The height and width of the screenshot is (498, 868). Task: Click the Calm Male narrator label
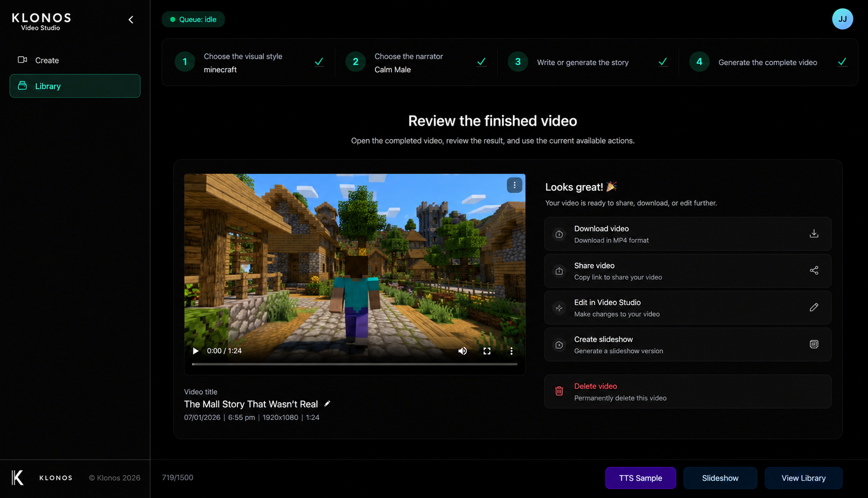(392, 70)
